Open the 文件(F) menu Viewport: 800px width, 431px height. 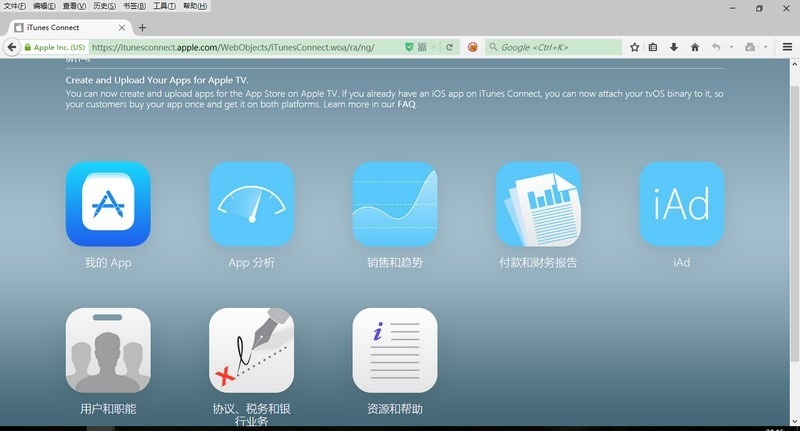click(14, 6)
